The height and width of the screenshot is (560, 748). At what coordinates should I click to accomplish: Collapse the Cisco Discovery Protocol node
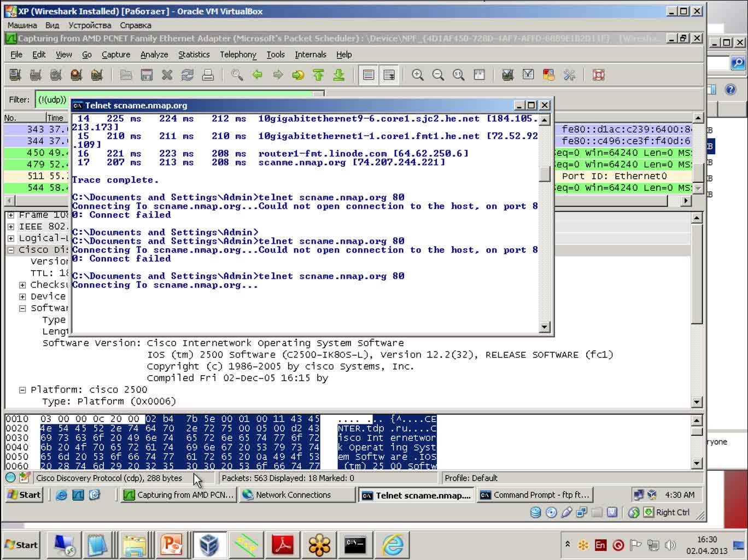click(10, 250)
